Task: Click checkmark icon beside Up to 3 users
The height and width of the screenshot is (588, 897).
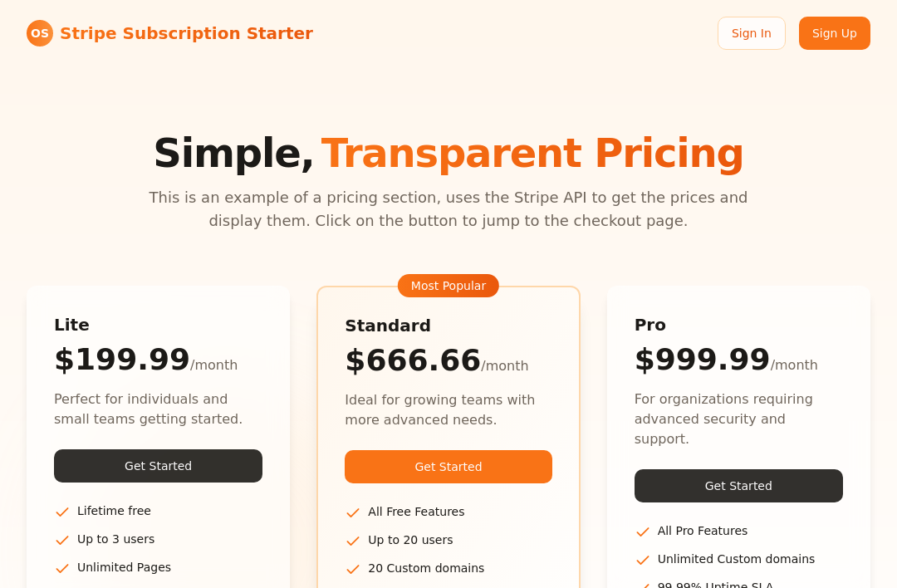Action: [x=62, y=540]
